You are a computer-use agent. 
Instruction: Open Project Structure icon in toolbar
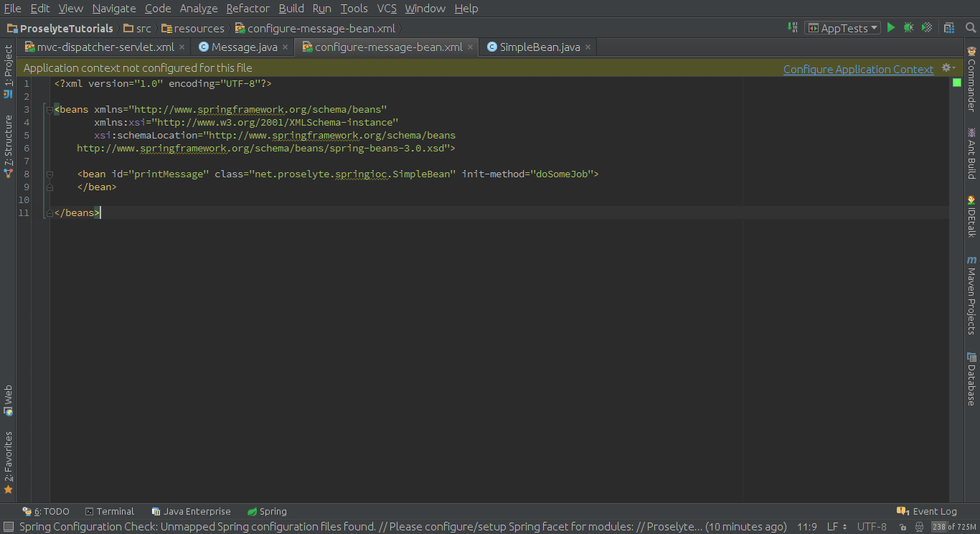949,28
